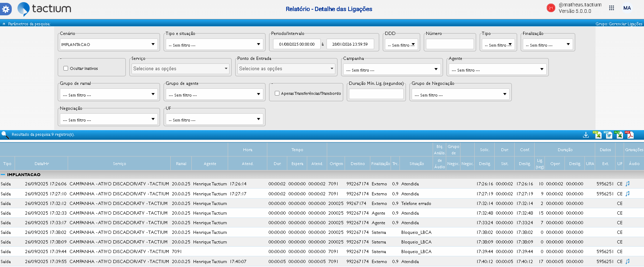Open the Cenário dropdown showing IMPLANTACAO
Viewport: 644px width, 267px height.
[x=109, y=44]
